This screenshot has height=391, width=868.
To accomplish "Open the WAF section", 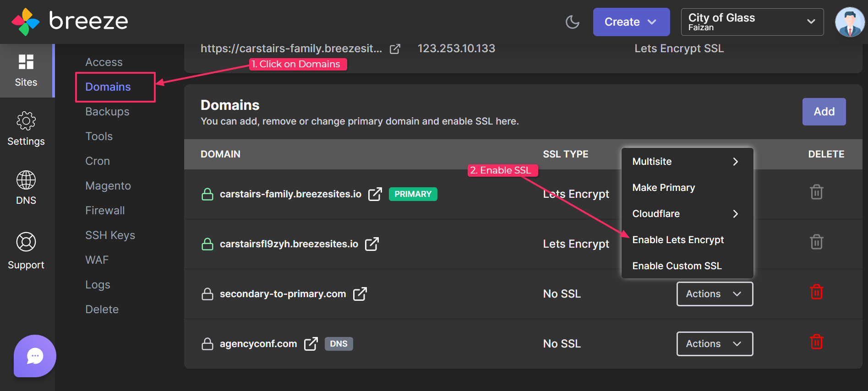I will (x=97, y=260).
